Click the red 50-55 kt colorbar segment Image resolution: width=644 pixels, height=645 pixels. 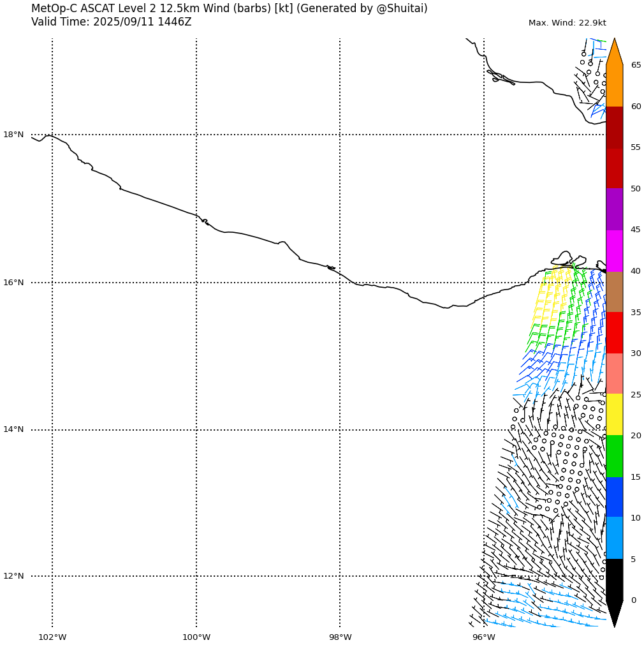point(615,168)
